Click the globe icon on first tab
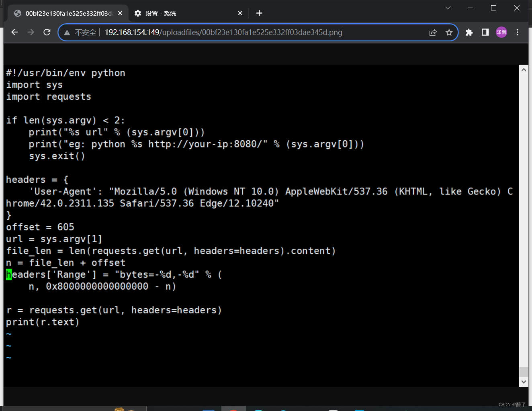Image resolution: width=532 pixels, height=411 pixels. tap(18, 13)
